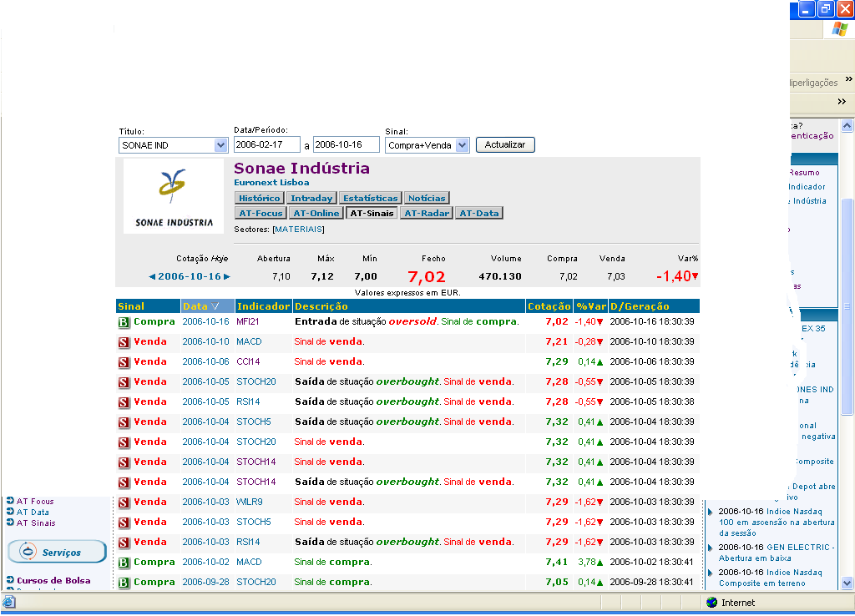Image resolution: width=855 pixels, height=616 pixels.
Task: Click the Windows flag logo icon
Action: tap(839, 29)
